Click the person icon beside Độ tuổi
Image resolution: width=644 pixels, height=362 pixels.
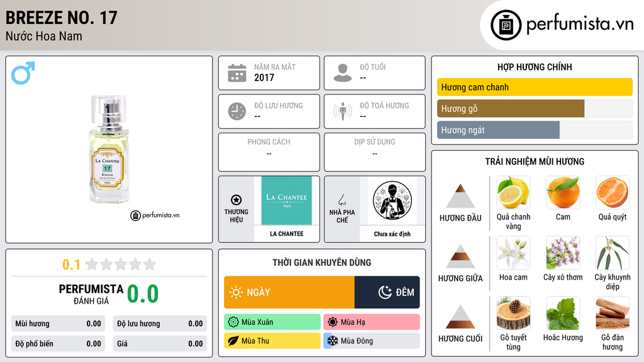[x=343, y=73]
